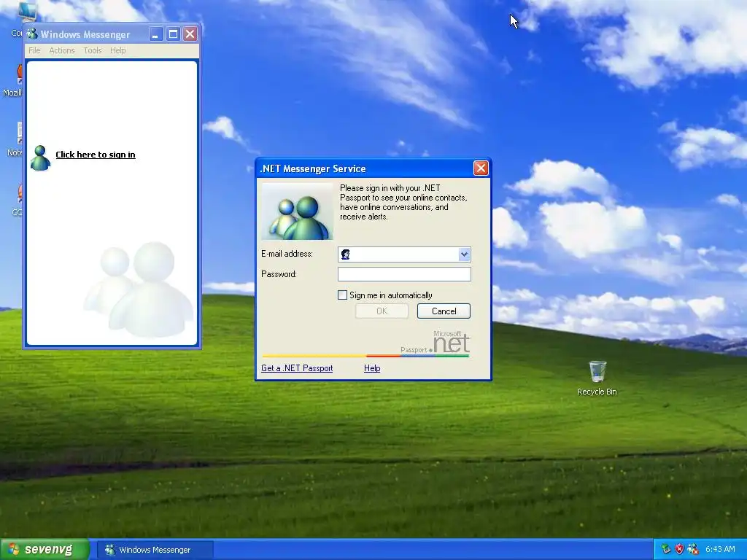This screenshot has height=560, width=747.
Task: Click the red security shield tray icon
Action: tap(679, 549)
